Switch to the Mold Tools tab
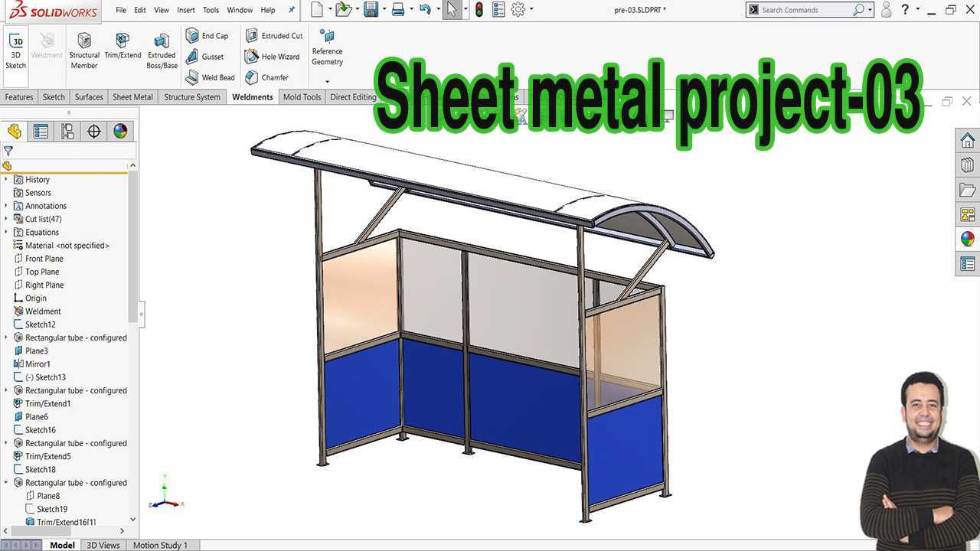Image resolution: width=980 pixels, height=551 pixels. coord(302,97)
